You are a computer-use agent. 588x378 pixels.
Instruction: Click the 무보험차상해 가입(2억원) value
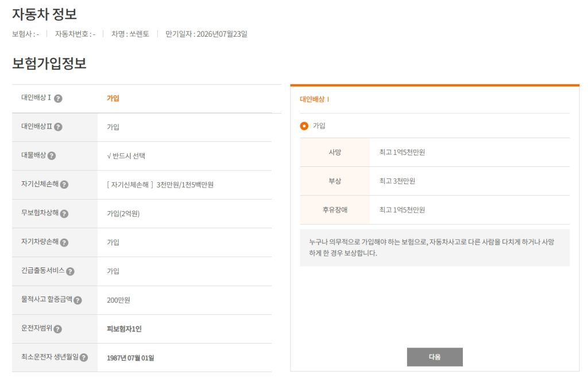point(123,214)
